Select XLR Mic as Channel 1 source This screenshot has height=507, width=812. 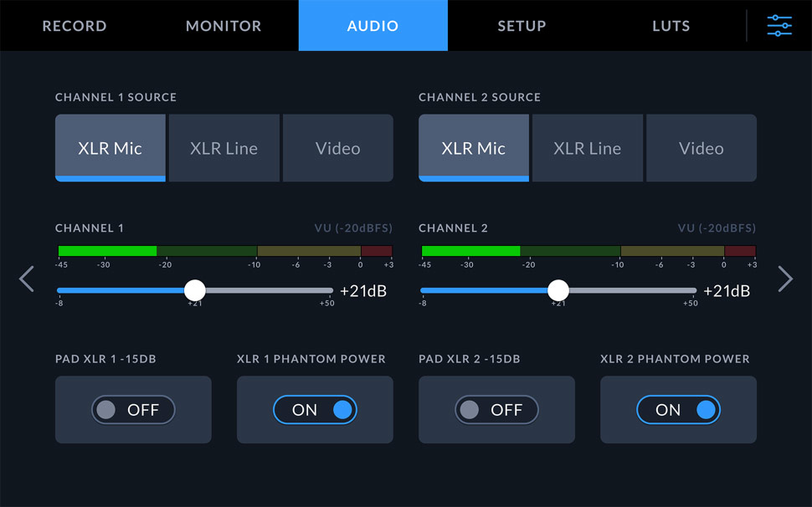(110, 147)
